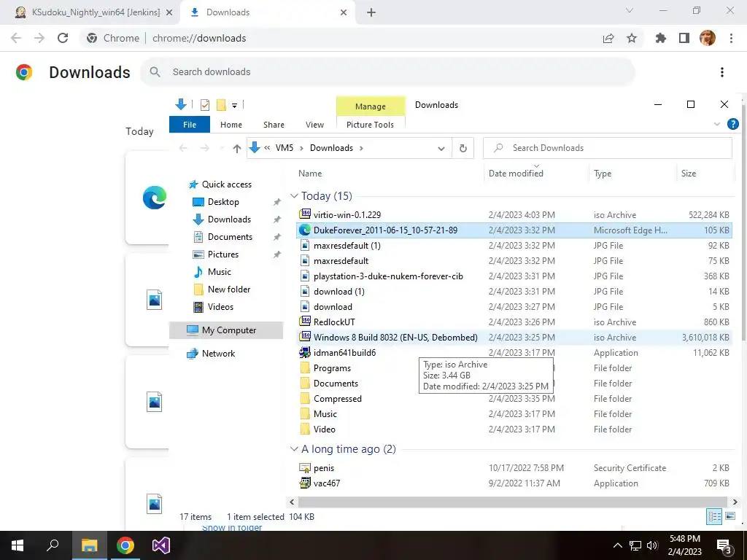747x560 pixels.
Task: Click horizontal scrollbar right arrow
Action: 735,502
